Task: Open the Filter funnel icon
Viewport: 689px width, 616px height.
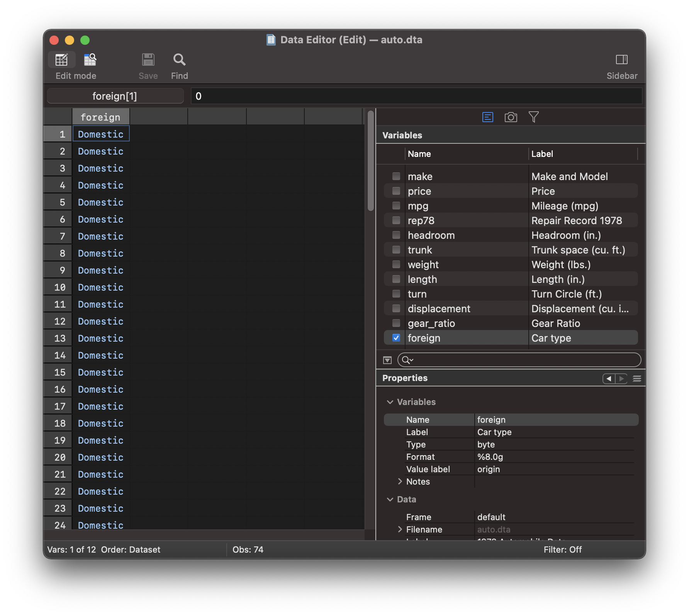Action: (534, 117)
